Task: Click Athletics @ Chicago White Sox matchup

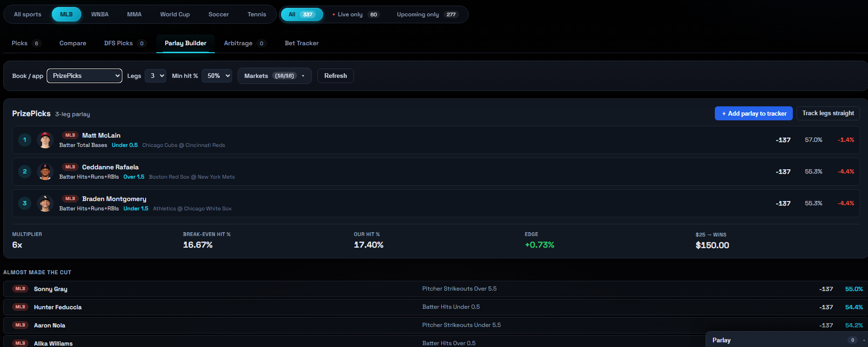Action: [192, 208]
